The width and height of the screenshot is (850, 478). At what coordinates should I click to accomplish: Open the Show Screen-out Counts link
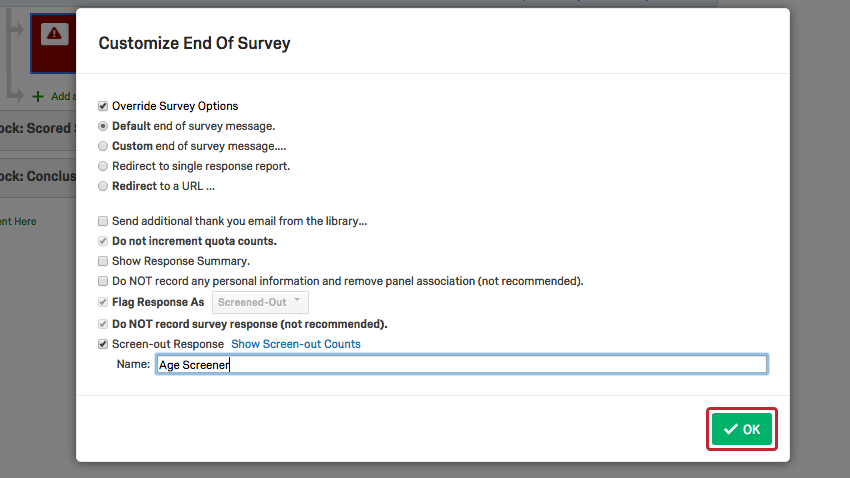coord(296,344)
